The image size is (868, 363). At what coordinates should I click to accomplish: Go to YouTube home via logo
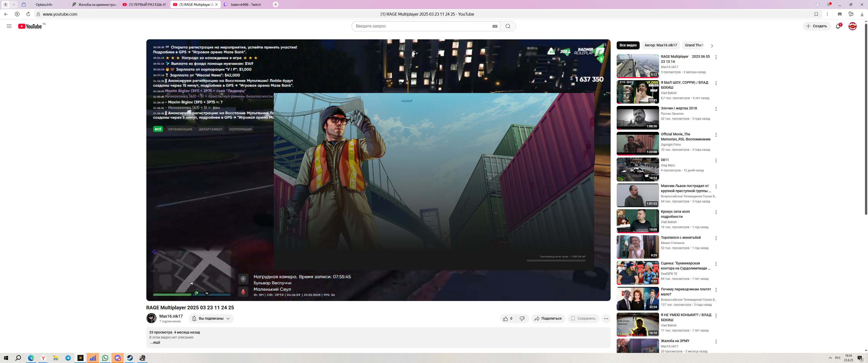point(30,26)
